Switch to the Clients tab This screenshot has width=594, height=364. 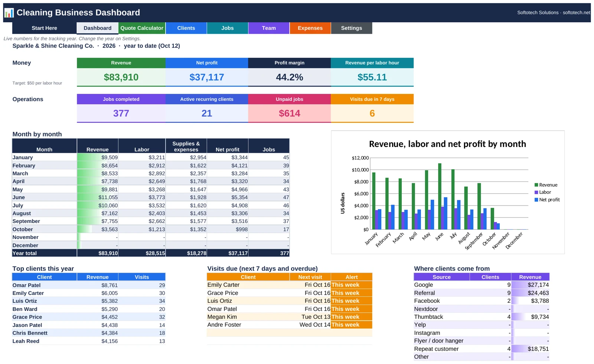186,28
